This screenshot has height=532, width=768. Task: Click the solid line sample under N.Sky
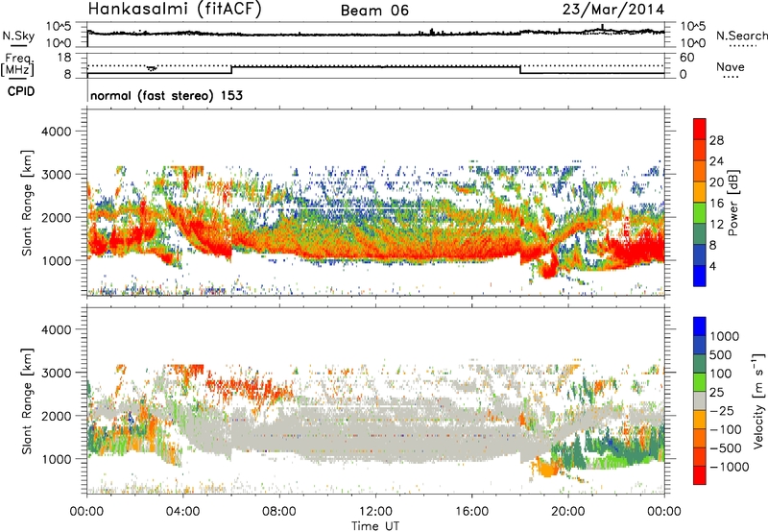click(x=18, y=45)
